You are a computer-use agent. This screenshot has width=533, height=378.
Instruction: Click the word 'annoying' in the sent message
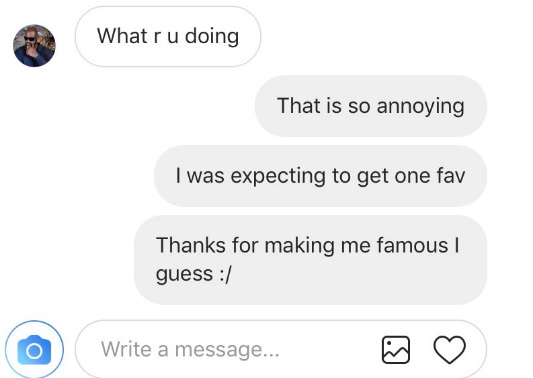point(420,106)
